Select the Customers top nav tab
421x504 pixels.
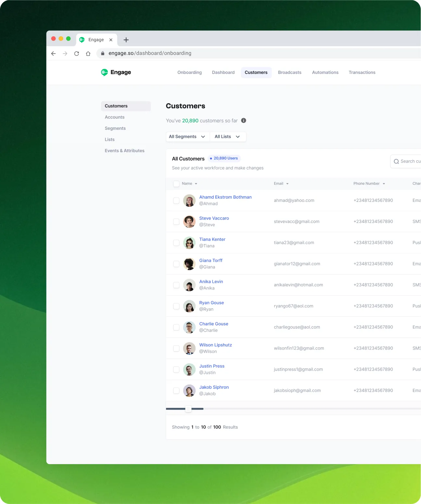[256, 72]
